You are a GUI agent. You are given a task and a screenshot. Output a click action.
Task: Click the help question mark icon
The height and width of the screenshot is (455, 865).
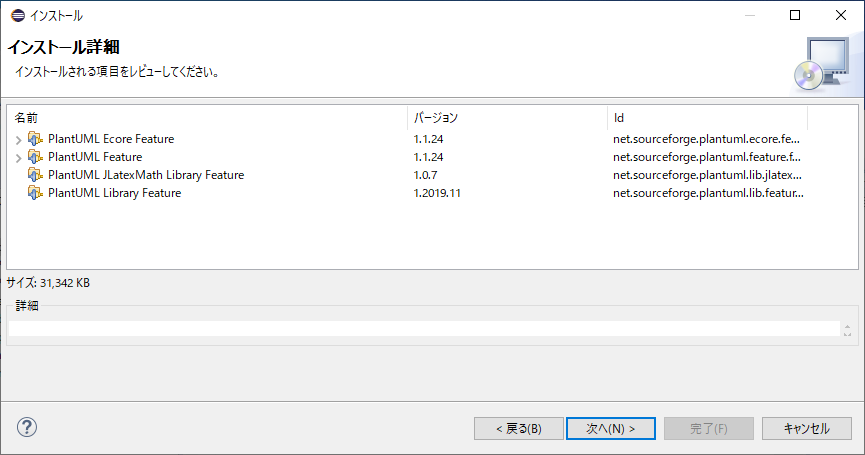point(27,428)
